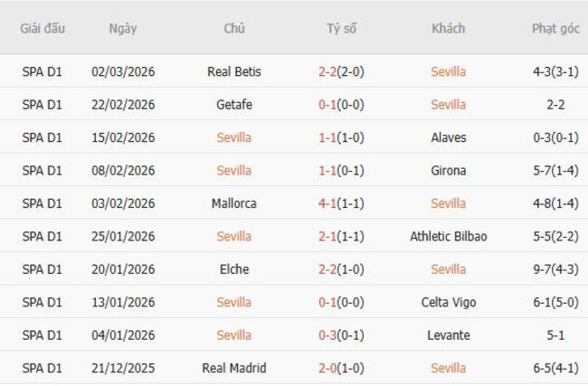This screenshot has height=386, width=588.
Task: Select Celta Vigo away team name
Action: [448, 302]
